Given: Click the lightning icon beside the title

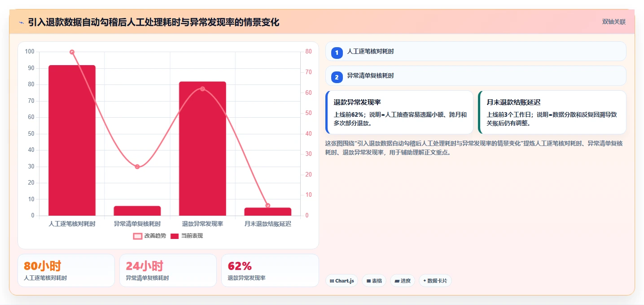Looking at the screenshot, I should tap(21, 22).
